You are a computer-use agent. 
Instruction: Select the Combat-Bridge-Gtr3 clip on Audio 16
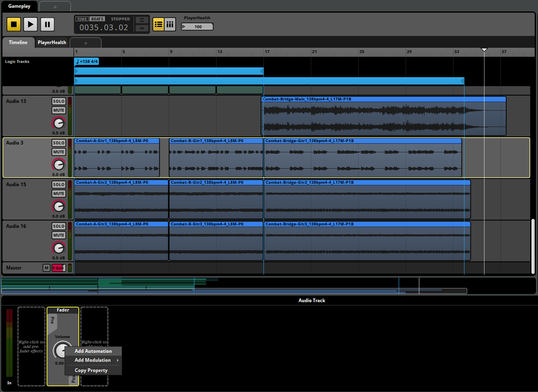pyautogui.click(x=367, y=241)
